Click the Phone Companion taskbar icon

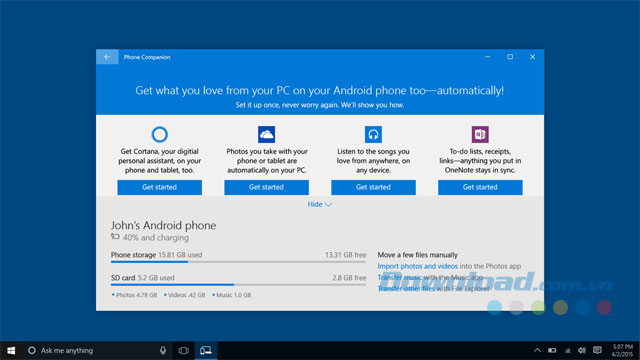pos(206,350)
